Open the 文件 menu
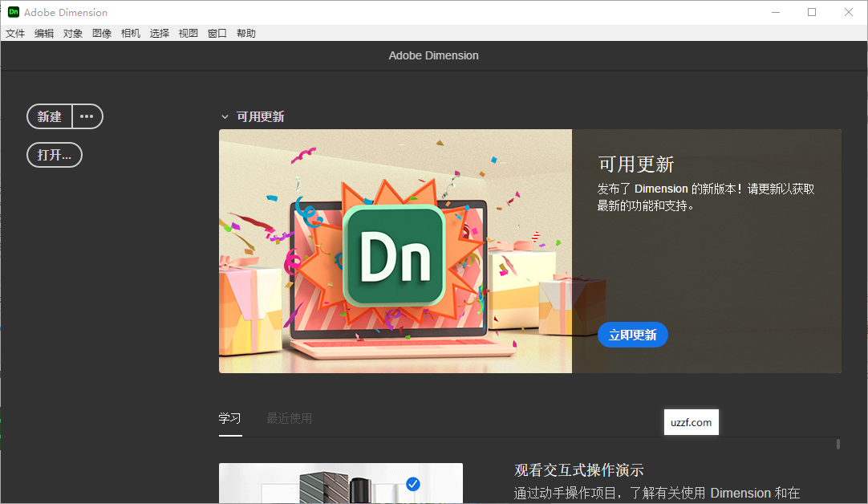This screenshot has height=504, width=868. click(x=15, y=33)
